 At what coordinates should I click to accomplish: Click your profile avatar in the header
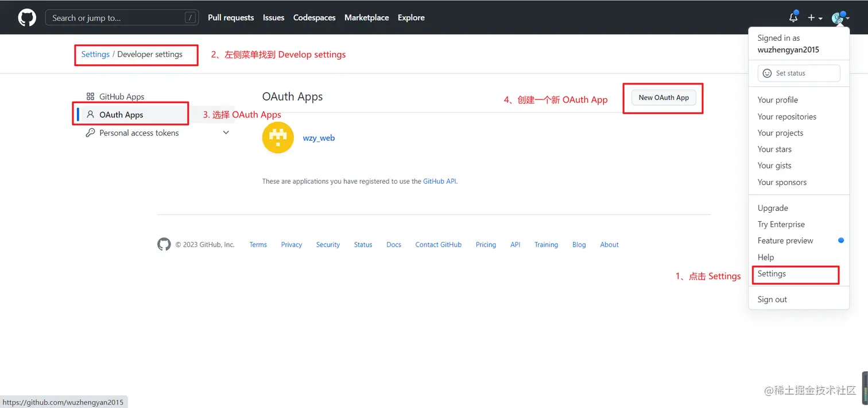point(838,17)
